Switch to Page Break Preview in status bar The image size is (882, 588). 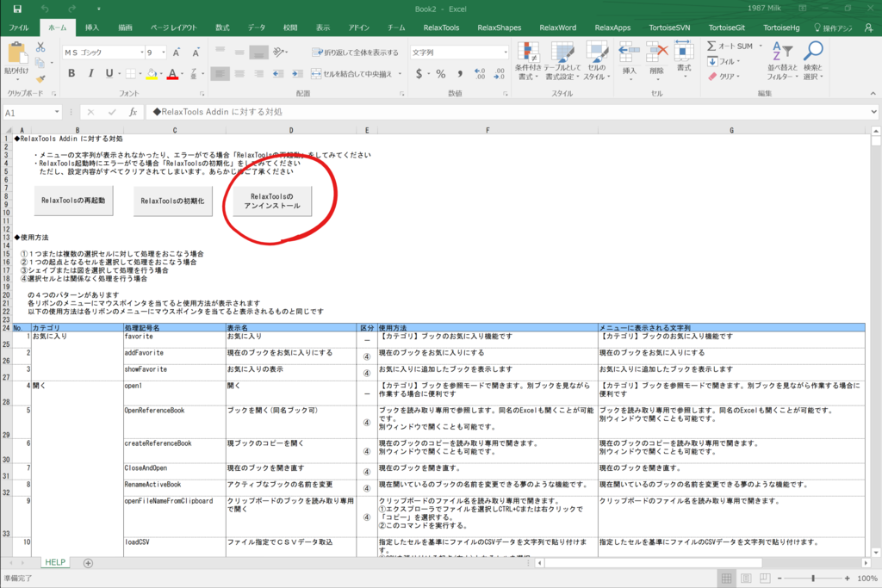[x=765, y=578]
